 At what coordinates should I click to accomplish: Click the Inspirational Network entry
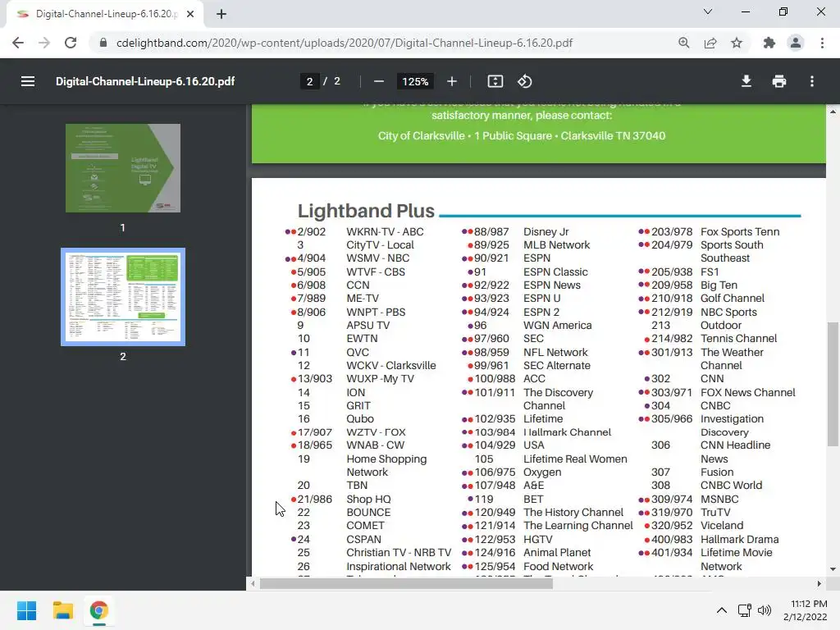(x=399, y=566)
